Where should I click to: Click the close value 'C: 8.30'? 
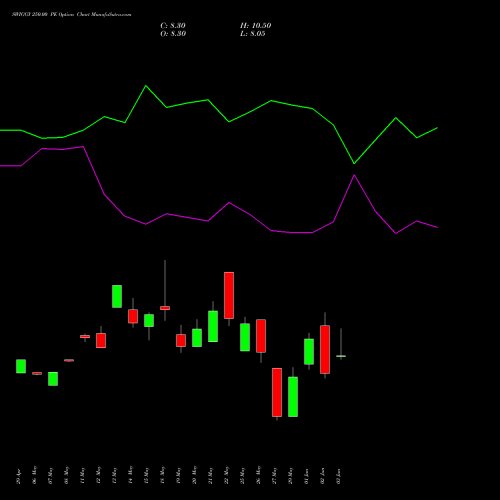coord(173,26)
